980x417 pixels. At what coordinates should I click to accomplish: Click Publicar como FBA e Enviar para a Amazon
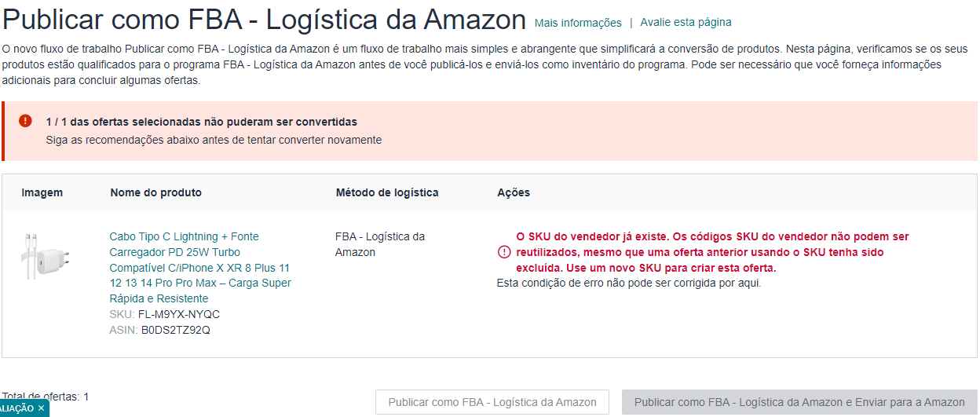799,402
